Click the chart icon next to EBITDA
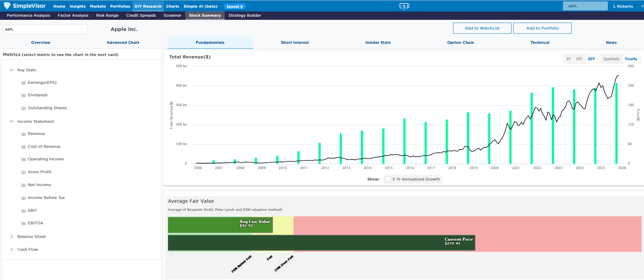Image resolution: width=644 pixels, height=280 pixels. tap(24, 223)
